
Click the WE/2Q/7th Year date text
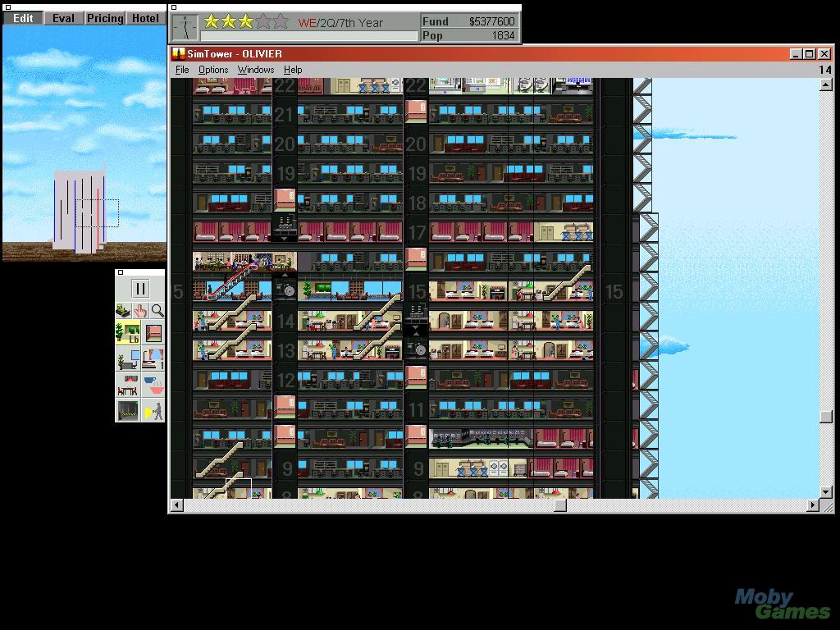coord(340,23)
